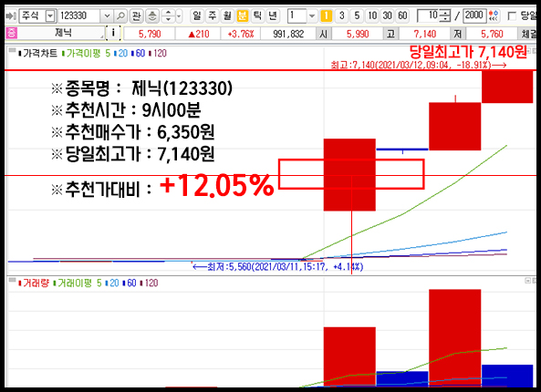
Task: Click the i stock information icon
Action: click(113, 34)
